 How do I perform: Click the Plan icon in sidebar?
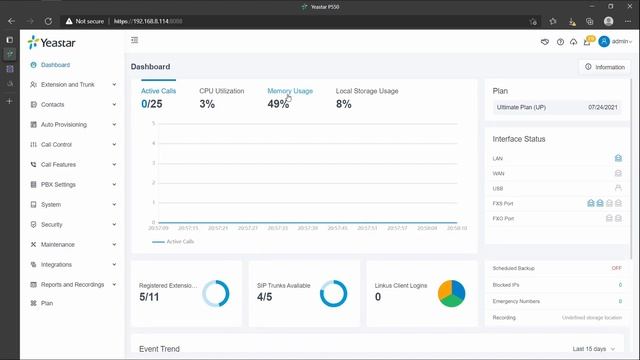click(33, 303)
